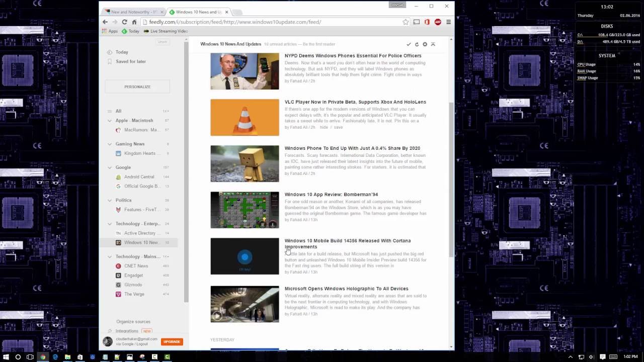Viewport: 644px width, 362px height.
Task: Open the Windows Store taskbar icon
Action: 80,357
